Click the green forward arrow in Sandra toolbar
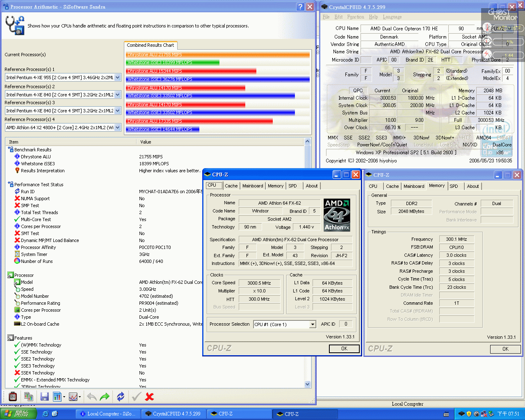This screenshot has width=525, height=420. pyautogui.click(x=105, y=397)
